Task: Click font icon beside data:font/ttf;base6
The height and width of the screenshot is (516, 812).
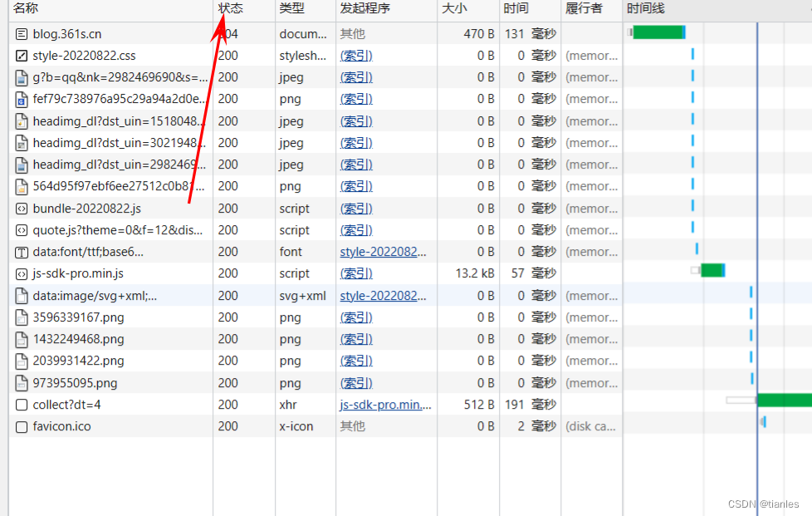Action: pos(22,253)
